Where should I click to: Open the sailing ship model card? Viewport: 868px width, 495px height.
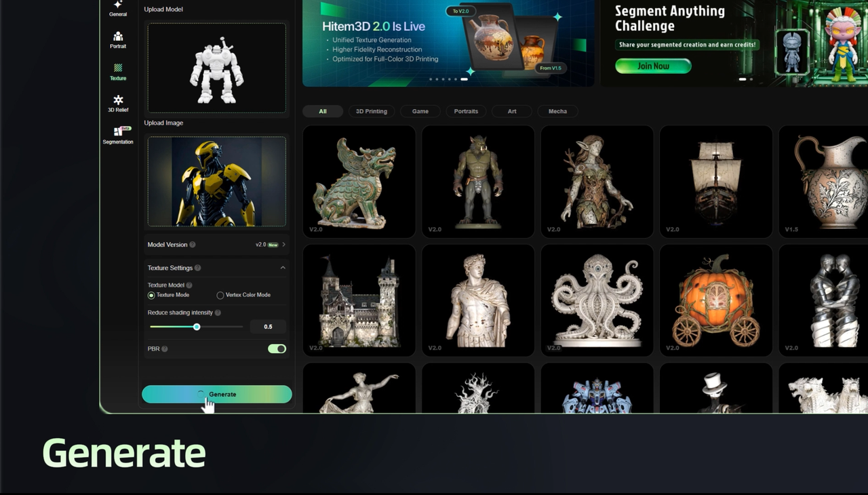tap(716, 181)
